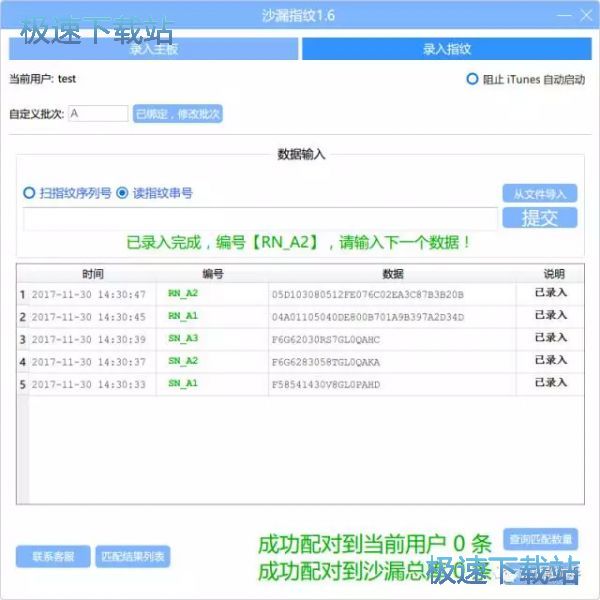The width and height of the screenshot is (600, 600).
Task: Click row number 3 header
Action: [x=23, y=339]
